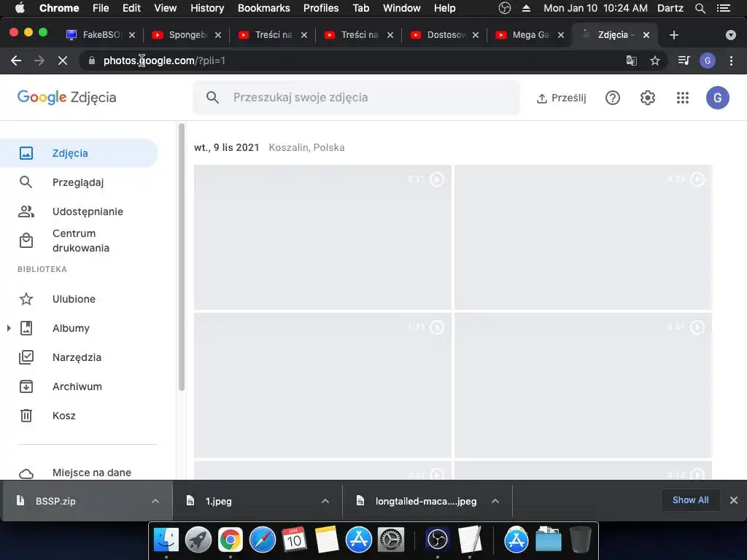Open a new tab with the plus button

tap(673, 35)
